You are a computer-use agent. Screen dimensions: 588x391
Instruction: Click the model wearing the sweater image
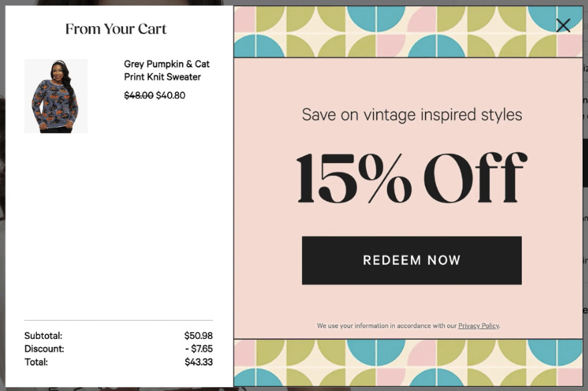click(x=56, y=96)
